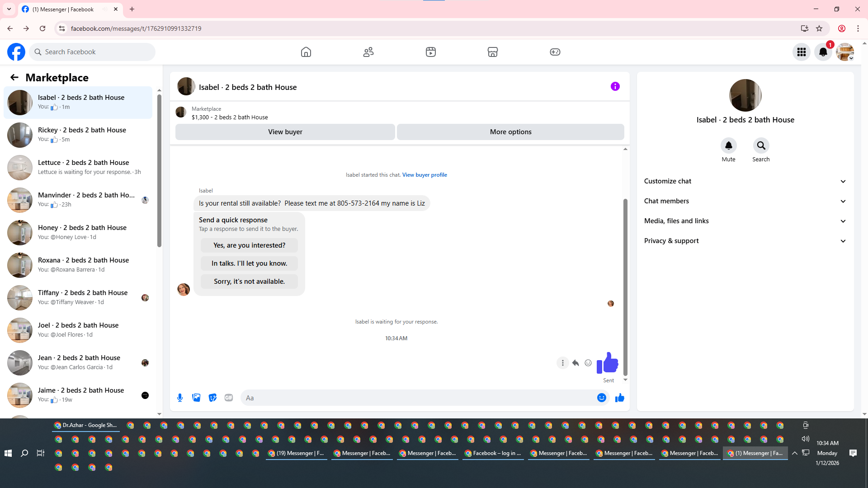This screenshot has width=868, height=488.
Task: Send a thumbs-up like
Action: click(619, 398)
